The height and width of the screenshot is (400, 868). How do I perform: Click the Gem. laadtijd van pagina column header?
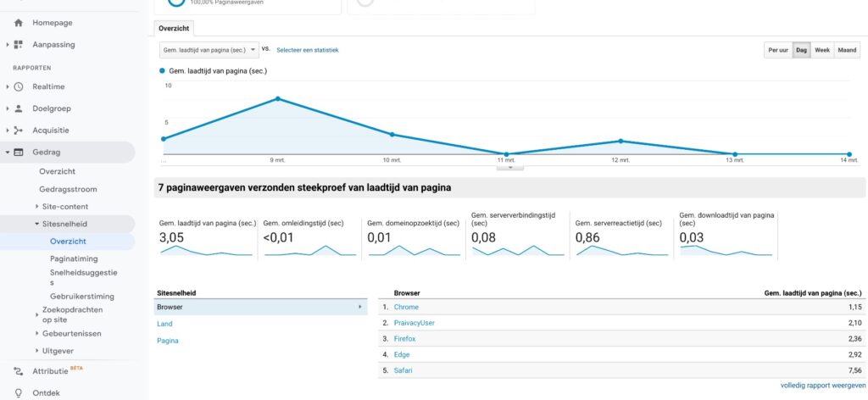tap(813, 292)
